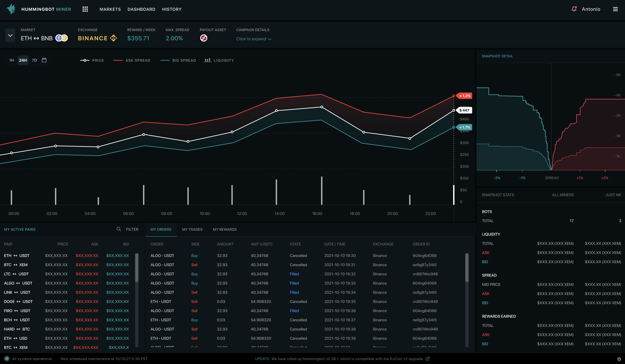Expand the market selector chevron
The width and height of the screenshot is (625, 364).
pyautogui.click(x=10, y=35)
